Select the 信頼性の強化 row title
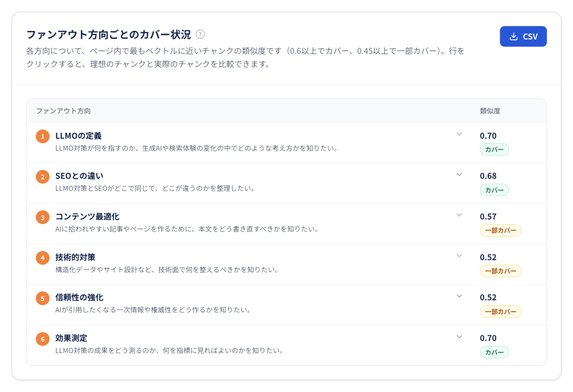The width and height of the screenshot is (573, 392). (79, 297)
